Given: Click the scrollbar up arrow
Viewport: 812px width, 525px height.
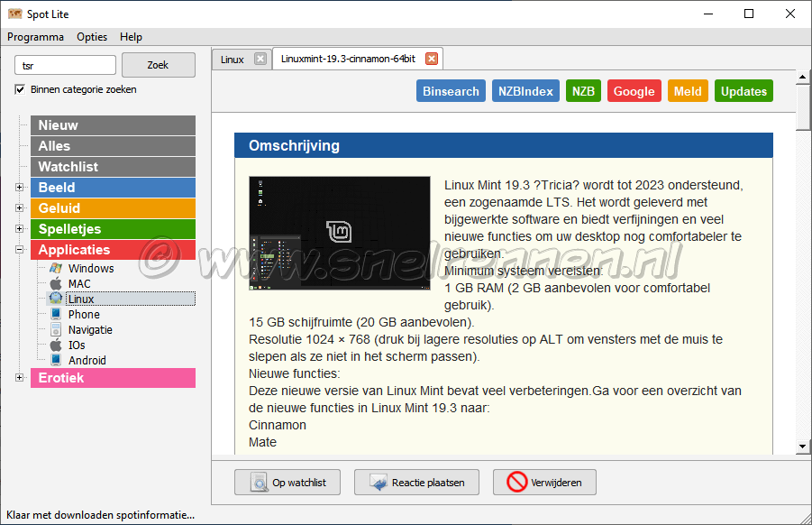Looking at the screenshot, I should (x=803, y=78).
